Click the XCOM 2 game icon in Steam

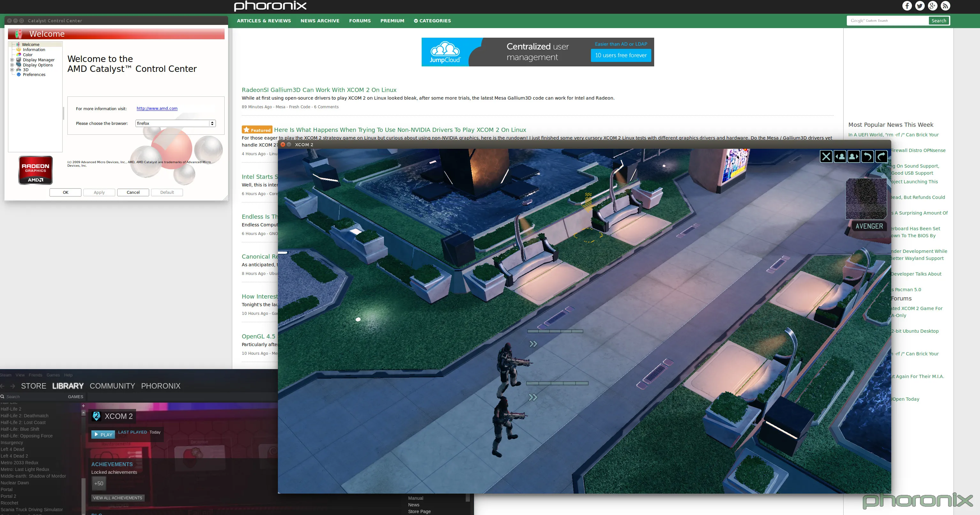tap(96, 416)
